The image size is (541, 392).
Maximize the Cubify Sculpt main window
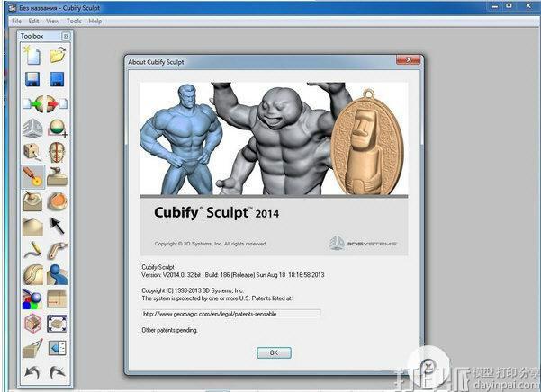click(509, 6)
